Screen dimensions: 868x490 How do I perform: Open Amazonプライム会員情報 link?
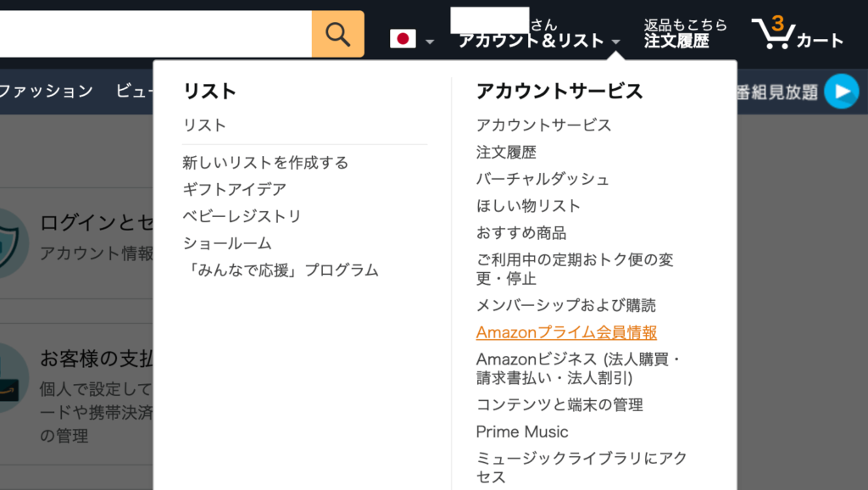pos(566,332)
